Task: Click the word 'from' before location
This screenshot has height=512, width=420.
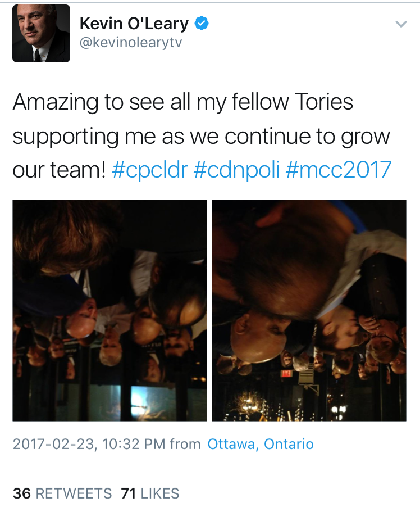Action: pyautogui.click(x=185, y=444)
